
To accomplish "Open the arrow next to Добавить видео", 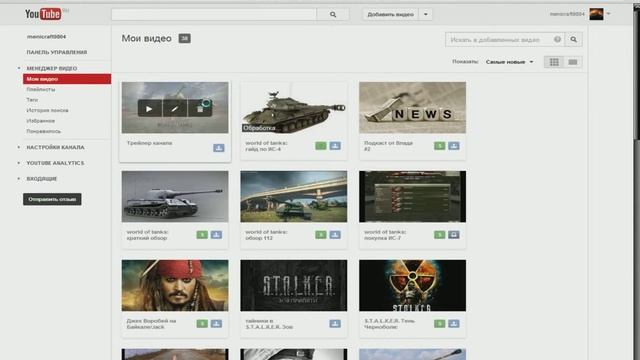I will 425,14.
